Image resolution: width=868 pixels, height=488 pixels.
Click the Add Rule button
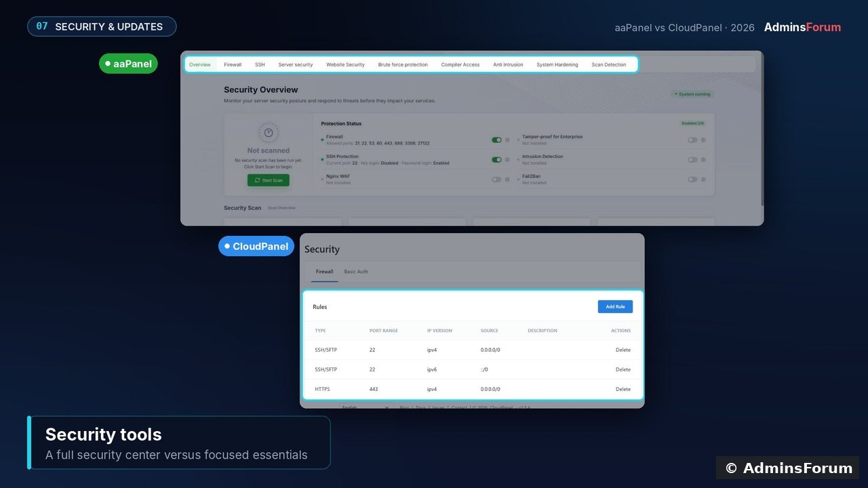pos(615,306)
